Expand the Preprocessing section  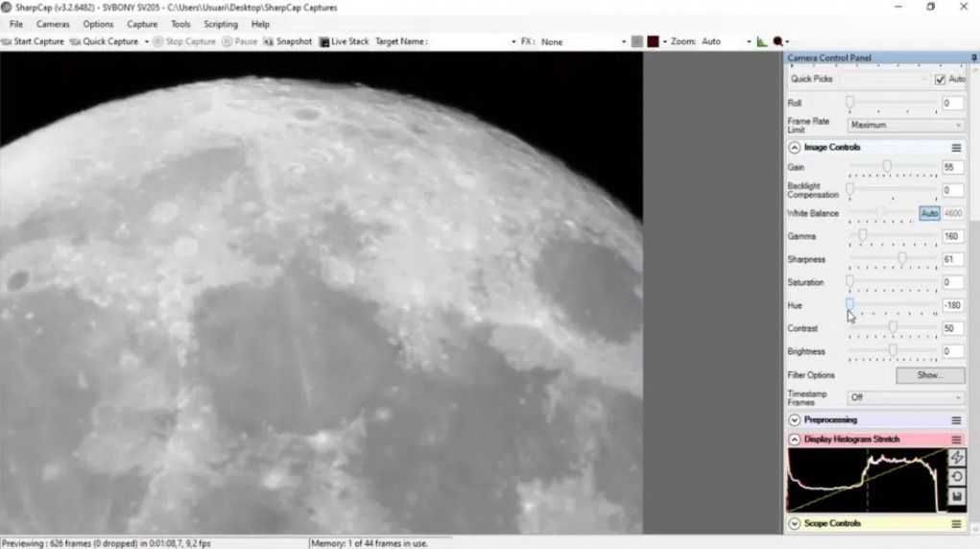(794, 420)
